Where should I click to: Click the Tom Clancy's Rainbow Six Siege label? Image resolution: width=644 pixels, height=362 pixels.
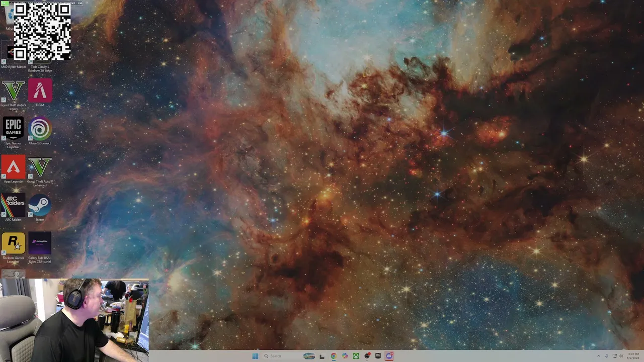click(40, 69)
